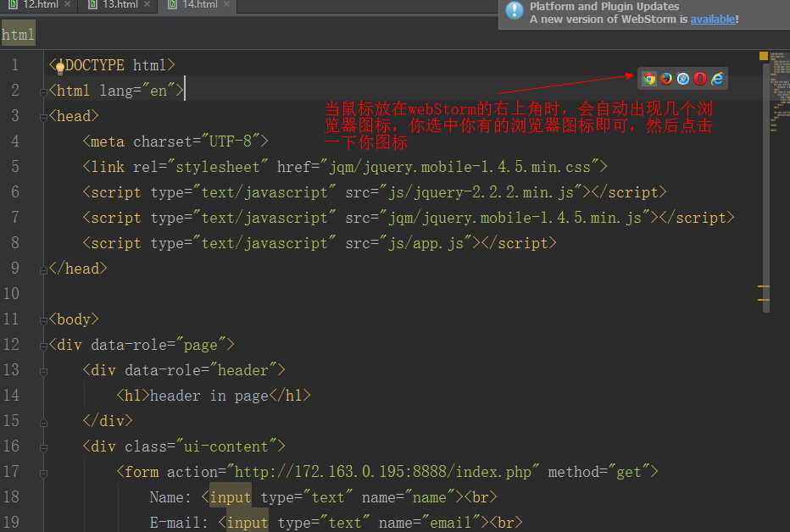The height and width of the screenshot is (532, 790).
Task: Click the "Name:" label text on line 18
Action: click(x=170, y=497)
